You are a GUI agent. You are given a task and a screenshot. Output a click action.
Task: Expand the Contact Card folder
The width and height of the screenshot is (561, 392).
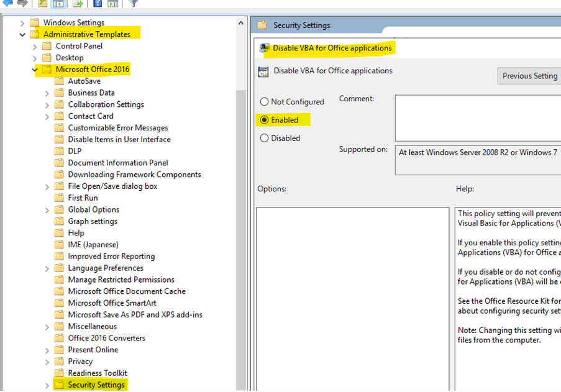pyautogui.click(x=47, y=117)
